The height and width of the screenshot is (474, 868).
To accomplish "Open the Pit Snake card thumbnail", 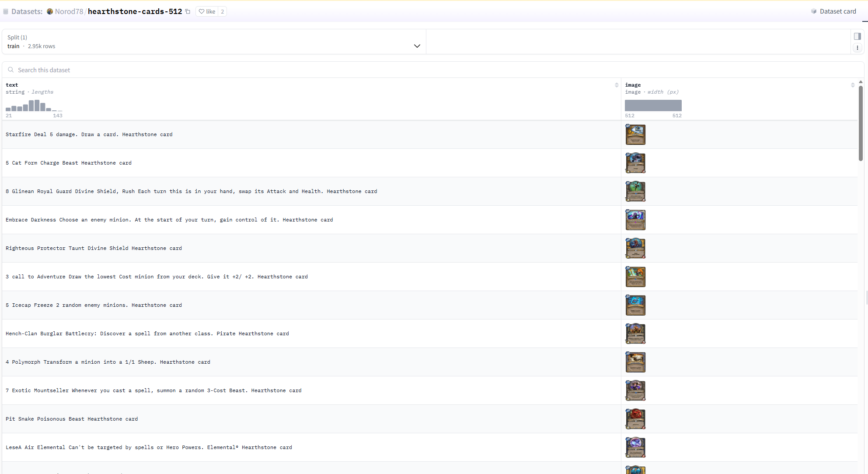I will point(635,419).
